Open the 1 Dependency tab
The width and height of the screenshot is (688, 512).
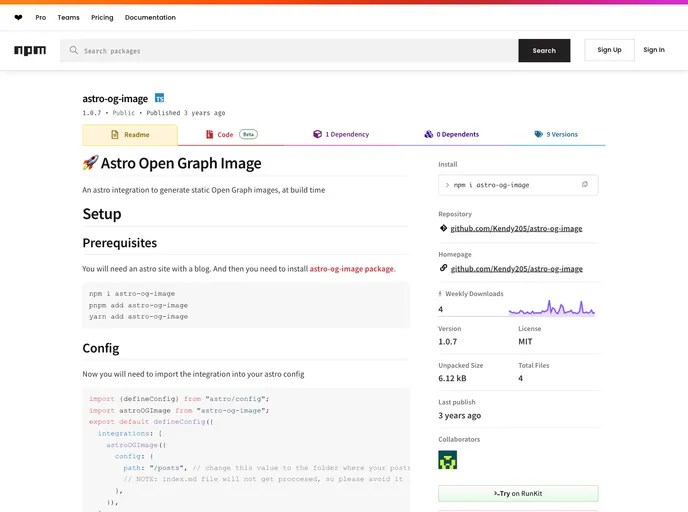coord(341,134)
